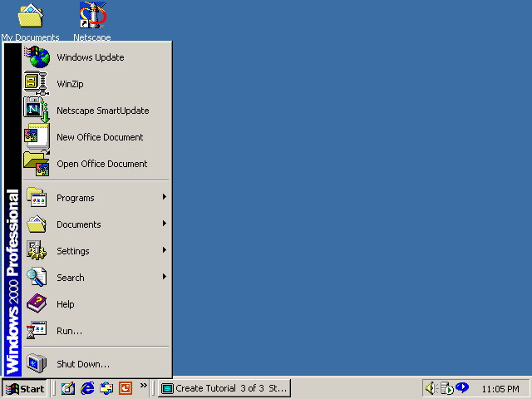The height and width of the screenshot is (399, 532).
Task: Choose Run... from the Start menu
Action: 96,331
